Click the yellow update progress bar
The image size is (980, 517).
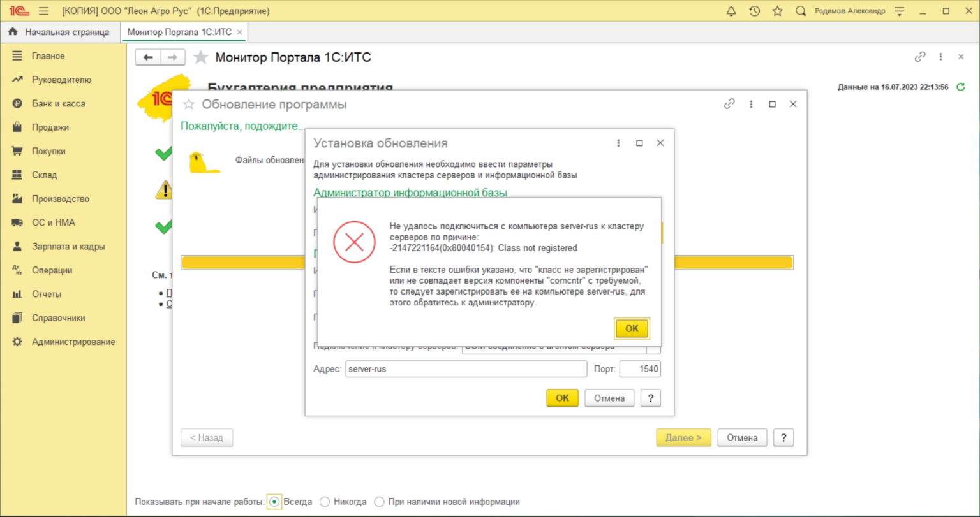coord(487,263)
